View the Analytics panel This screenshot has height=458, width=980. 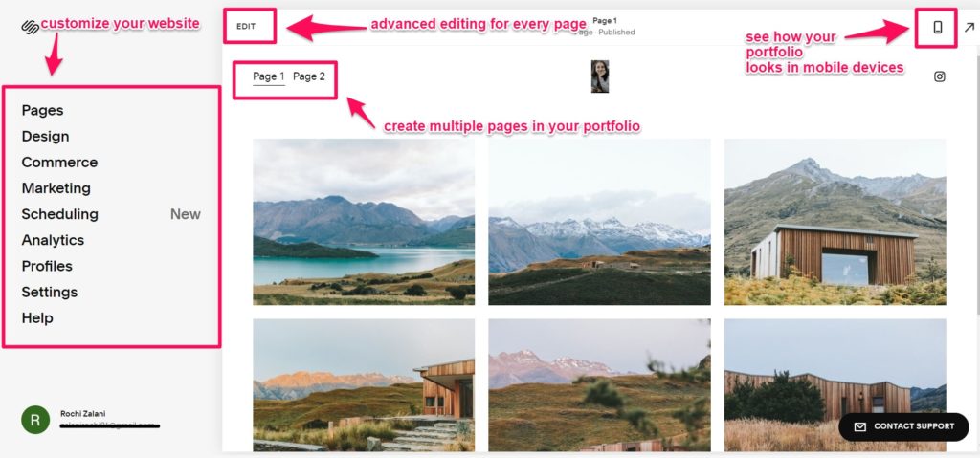click(53, 240)
